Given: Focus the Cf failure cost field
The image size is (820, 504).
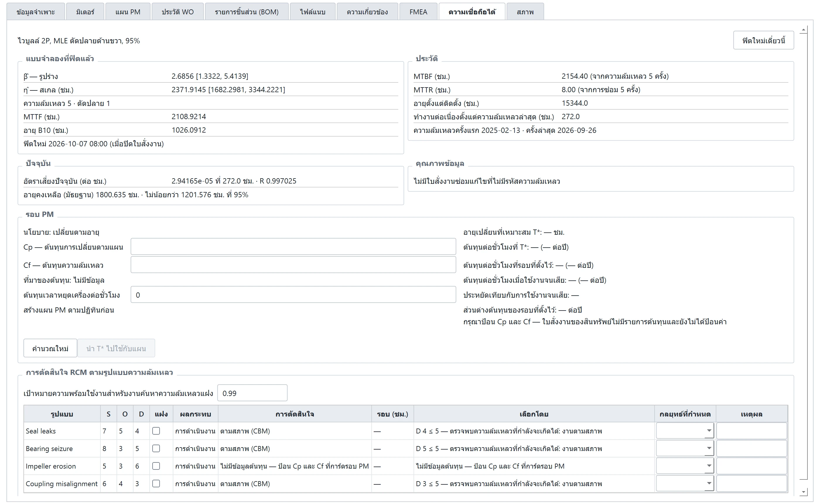Looking at the screenshot, I should (293, 265).
